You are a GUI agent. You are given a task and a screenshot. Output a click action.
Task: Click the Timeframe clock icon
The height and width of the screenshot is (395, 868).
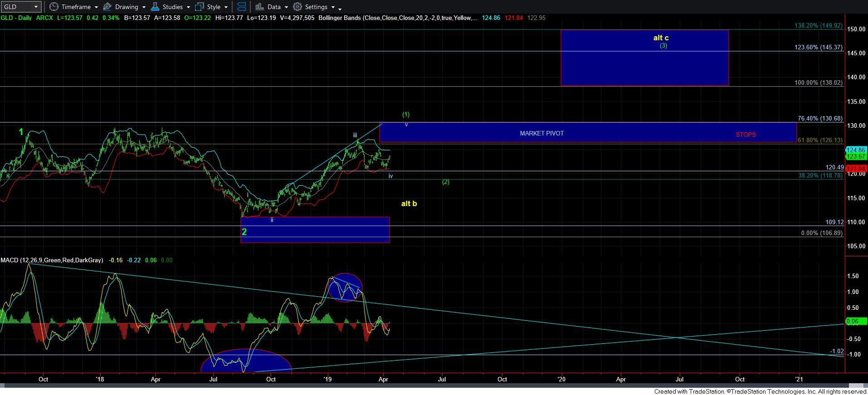pyautogui.click(x=54, y=7)
